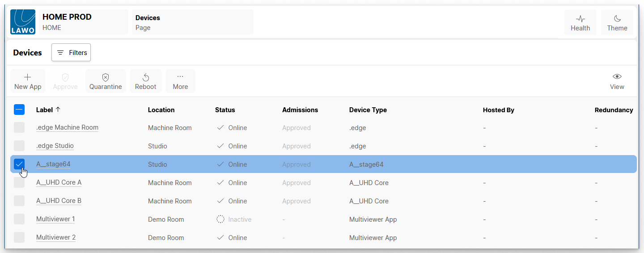Image resolution: width=644 pixels, height=253 pixels.
Task: Sort by Status column header
Action: click(x=225, y=110)
